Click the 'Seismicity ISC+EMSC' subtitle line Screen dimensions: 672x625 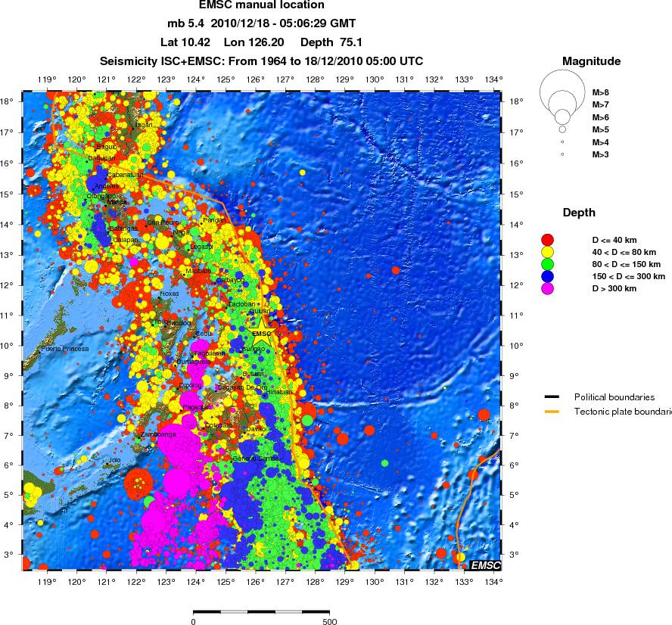261,61
